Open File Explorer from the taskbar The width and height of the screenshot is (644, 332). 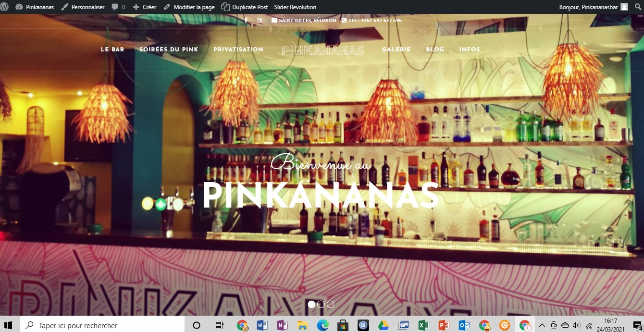pyautogui.click(x=302, y=325)
